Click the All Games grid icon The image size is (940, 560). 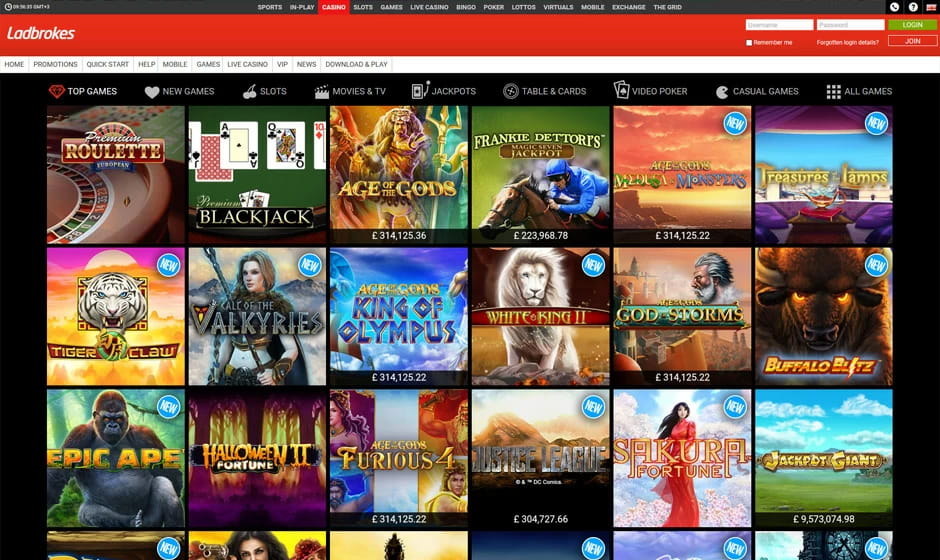pos(833,92)
